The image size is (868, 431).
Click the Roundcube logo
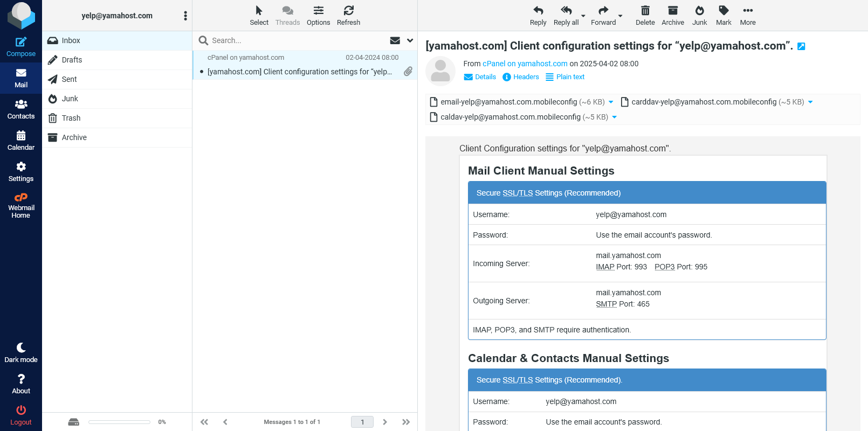(x=21, y=16)
